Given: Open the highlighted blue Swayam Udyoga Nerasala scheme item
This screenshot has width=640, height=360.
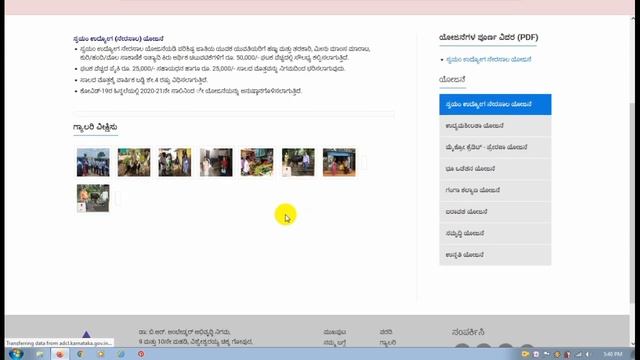Looking at the screenshot, I should (x=495, y=104).
